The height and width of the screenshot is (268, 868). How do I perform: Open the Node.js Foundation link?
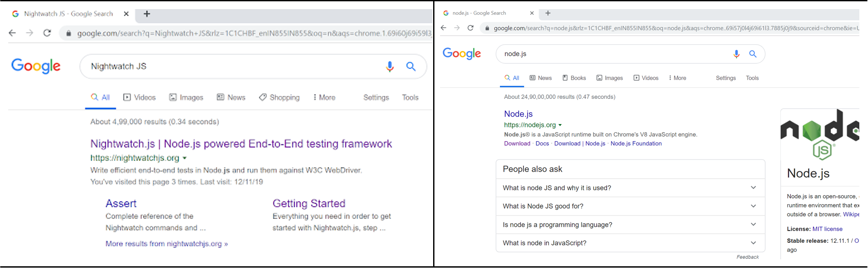636,143
